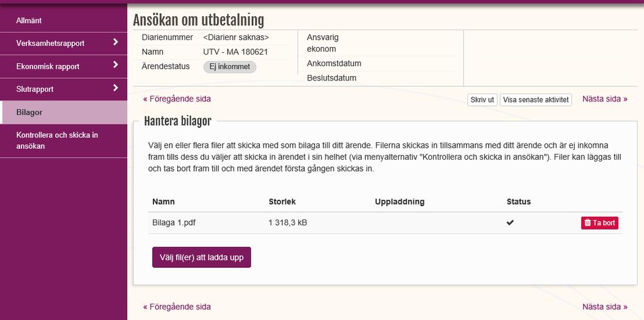Image resolution: width=644 pixels, height=320 pixels.
Task: Click the Uppladdning column header
Action: [399, 202]
